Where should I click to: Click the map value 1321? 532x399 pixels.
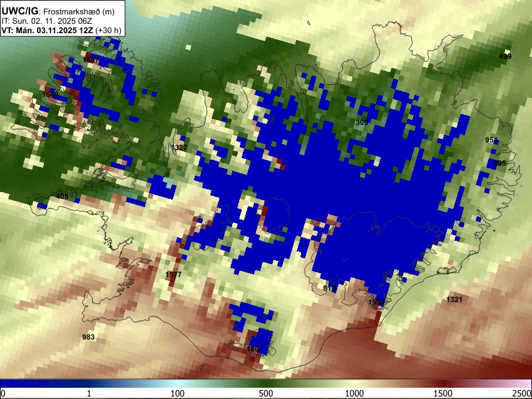454,300
